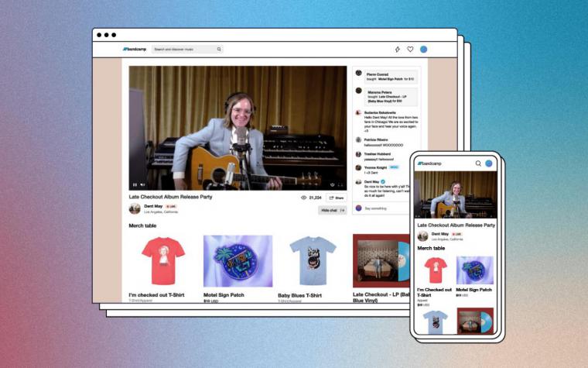Open the blue T-shirt image on phone mockup
This screenshot has width=588, height=368.
[x=436, y=322]
